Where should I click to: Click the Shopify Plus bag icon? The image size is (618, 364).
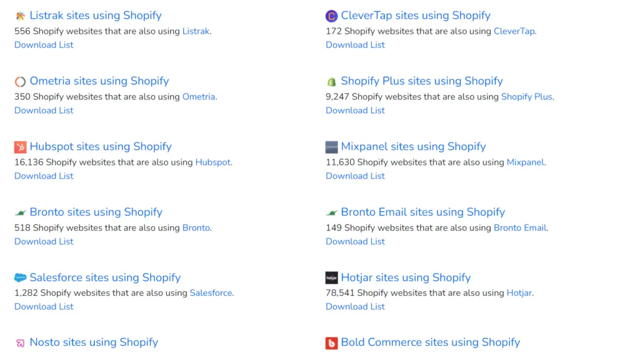(331, 81)
